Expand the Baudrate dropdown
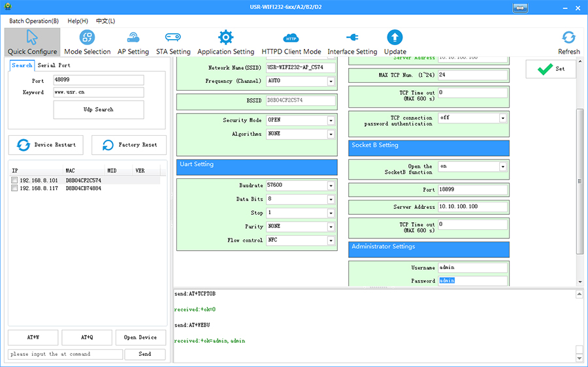588x367 pixels. click(331, 185)
